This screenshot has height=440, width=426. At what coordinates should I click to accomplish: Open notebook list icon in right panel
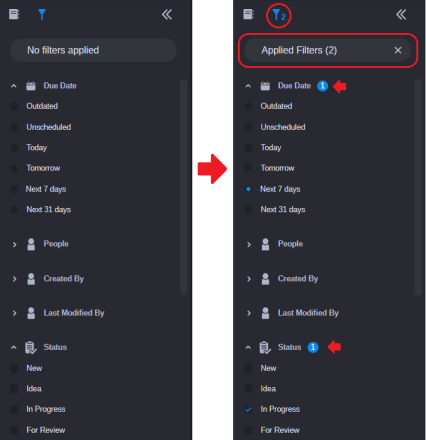[248, 14]
